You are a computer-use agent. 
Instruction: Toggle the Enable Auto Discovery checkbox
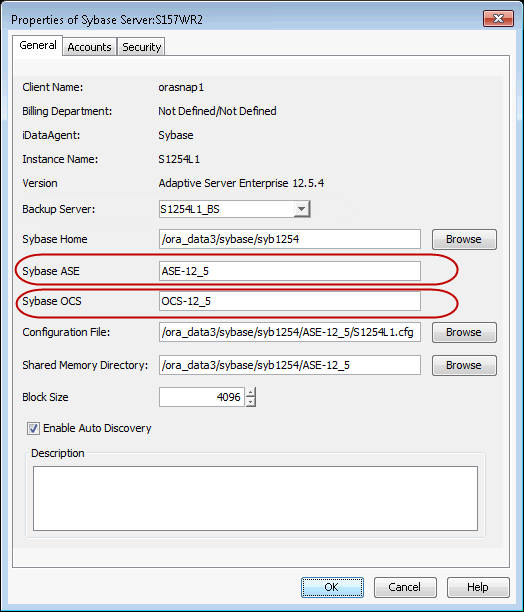pyautogui.click(x=33, y=428)
